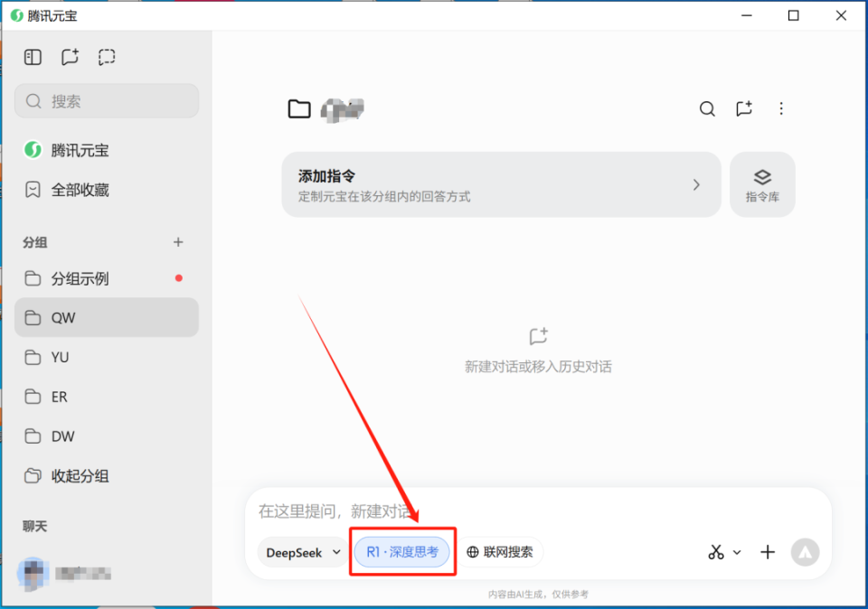
Task: Expand the screenshot options arrow
Action: [x=737, y=552]
